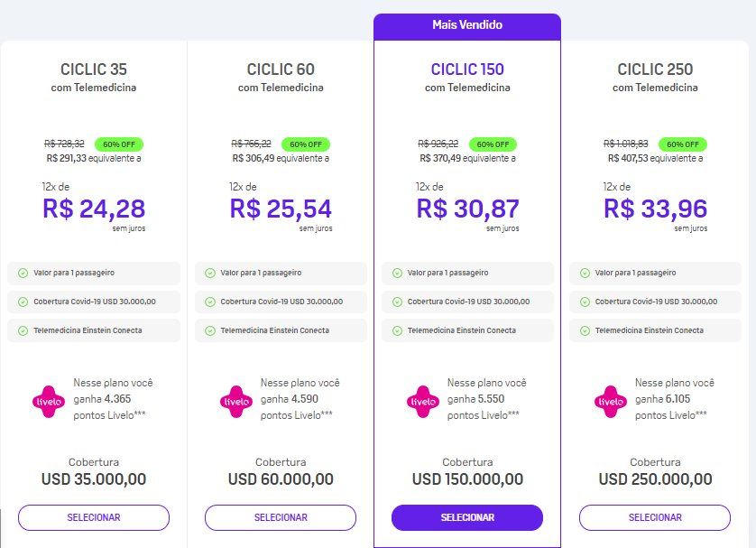
Task: Click the Mais Vendido banner
Action: pyautogui.click(x=467, y=26)
